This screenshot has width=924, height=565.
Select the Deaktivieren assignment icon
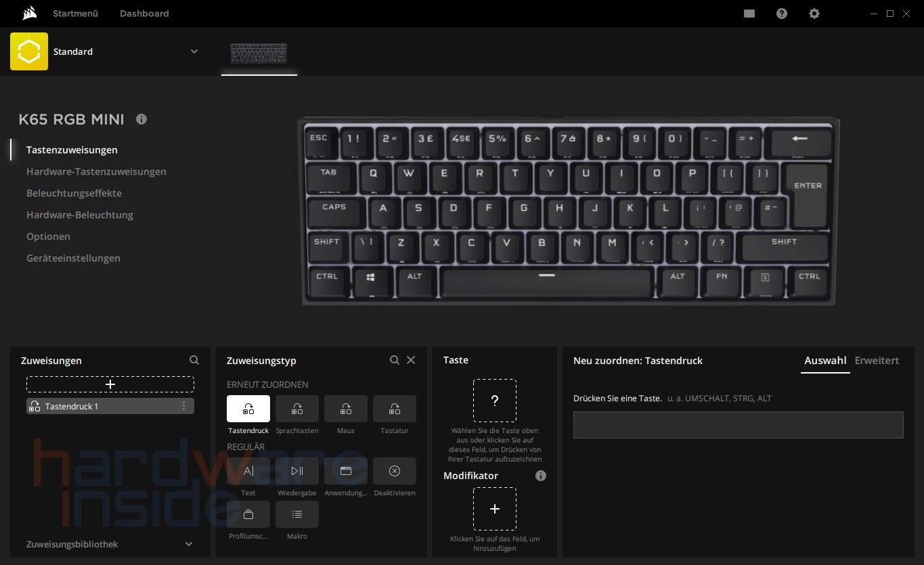click(394, 470)
